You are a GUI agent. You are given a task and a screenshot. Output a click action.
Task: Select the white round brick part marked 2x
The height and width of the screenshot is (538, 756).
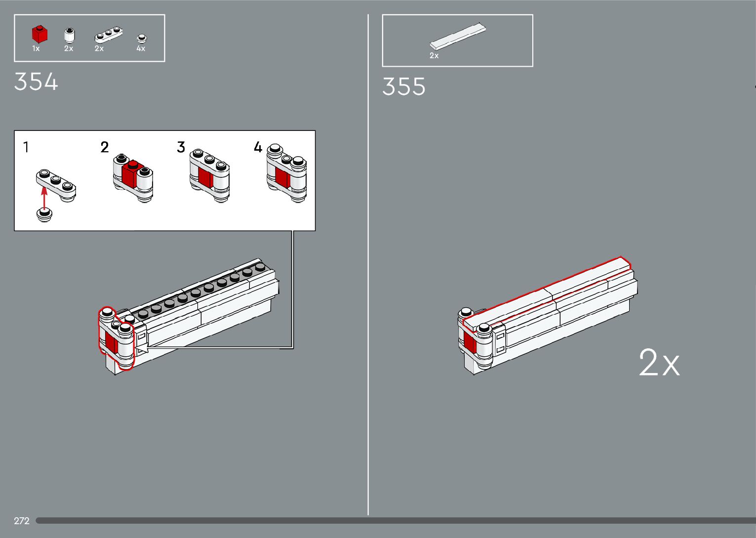69,36
